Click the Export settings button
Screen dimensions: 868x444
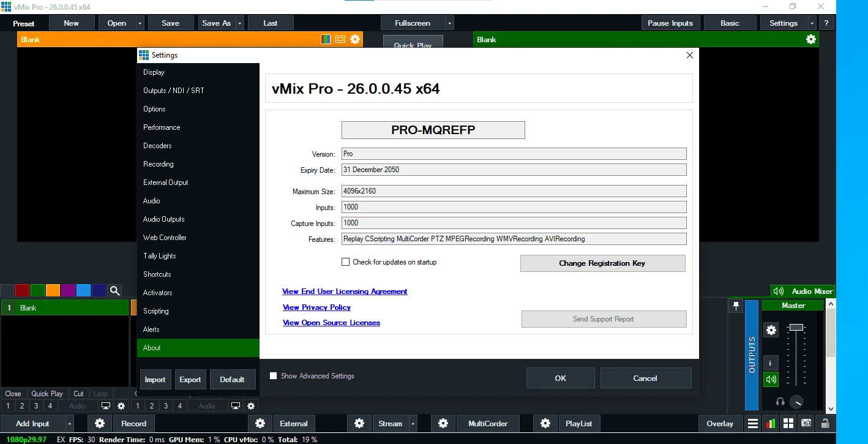click(190, 380)
